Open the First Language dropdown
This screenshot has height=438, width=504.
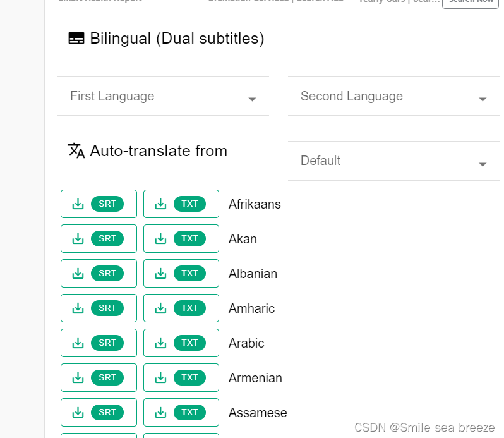click(163, 96)
